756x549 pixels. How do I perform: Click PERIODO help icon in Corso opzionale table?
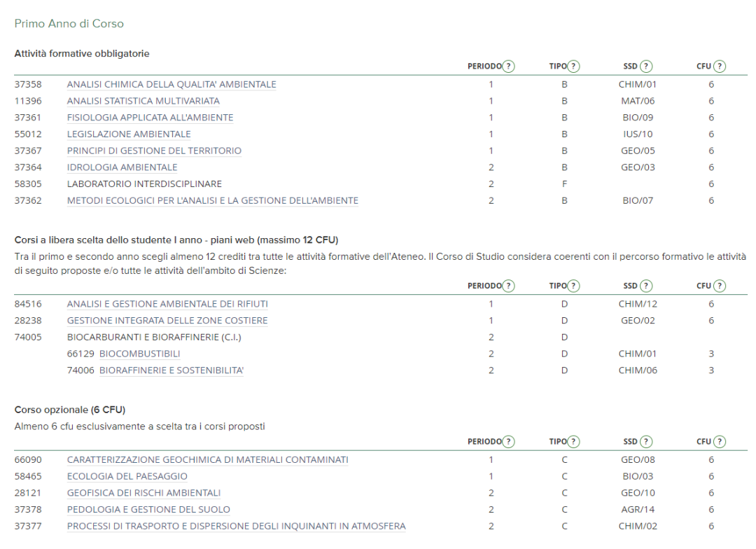pyautogui.click(x=508, y=441)
